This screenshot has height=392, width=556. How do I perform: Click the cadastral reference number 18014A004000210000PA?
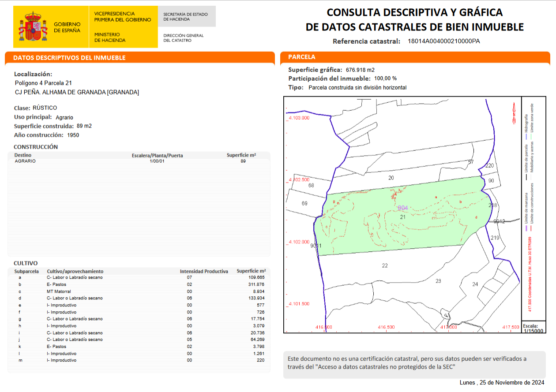[x=443, y=41]
